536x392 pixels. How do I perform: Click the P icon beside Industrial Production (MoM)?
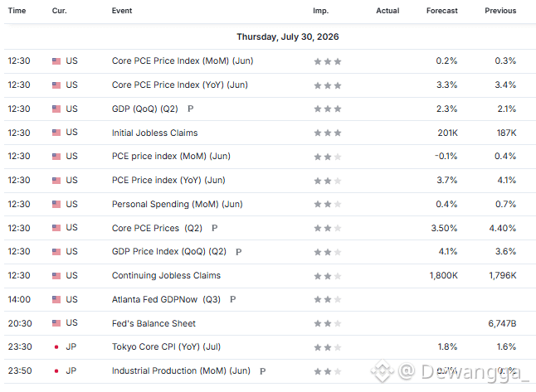(262, 371)
